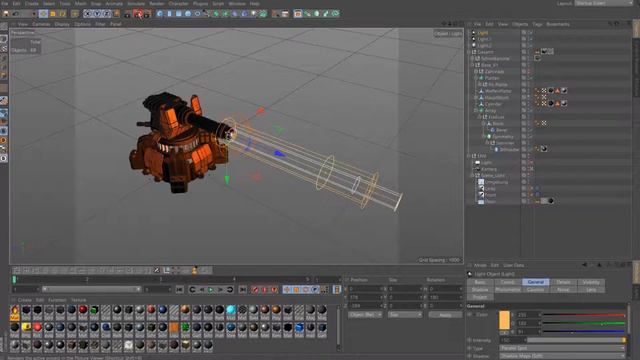This screenshot has height=360, width=640.
Task: Select the cyan sphere material
Action: pos(231,311)
